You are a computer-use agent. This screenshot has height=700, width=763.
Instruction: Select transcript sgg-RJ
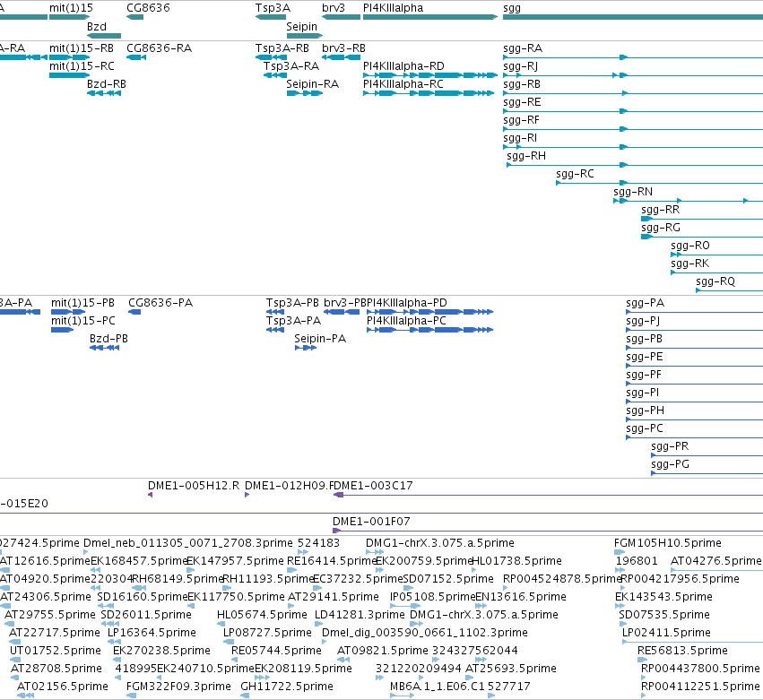click(x=633, y=75)
